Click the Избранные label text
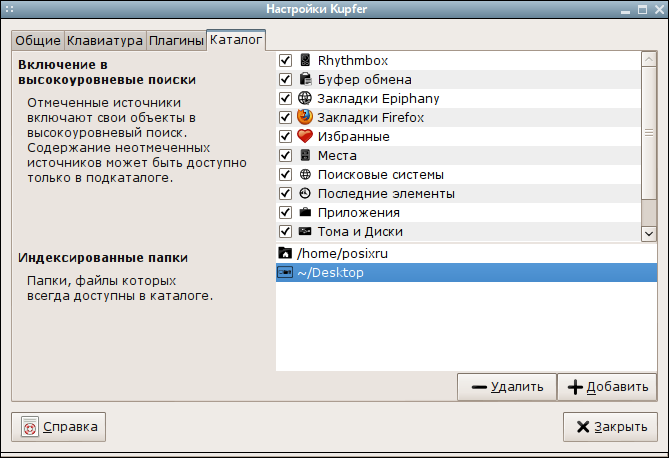The width and height of the screenshot is (669, 458). (354, 137)
